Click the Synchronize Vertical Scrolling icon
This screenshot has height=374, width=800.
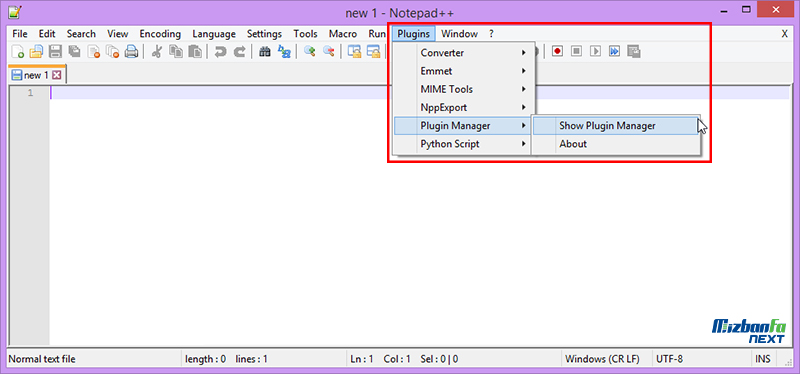pyautogui.click(x=354, y=51)
